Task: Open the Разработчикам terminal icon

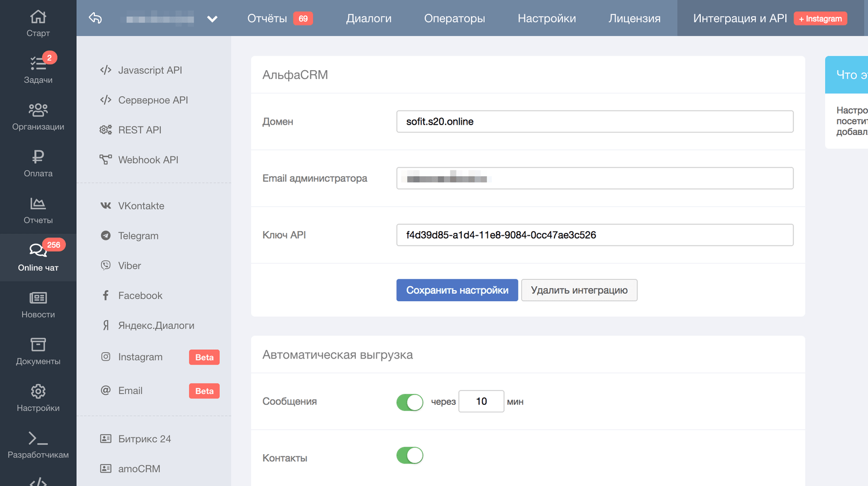Action: 38,439
